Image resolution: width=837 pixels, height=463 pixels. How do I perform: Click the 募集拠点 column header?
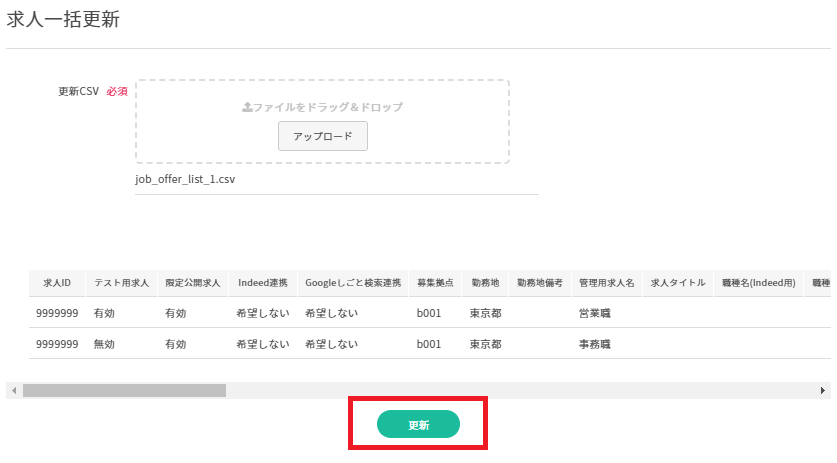[435, 283]
